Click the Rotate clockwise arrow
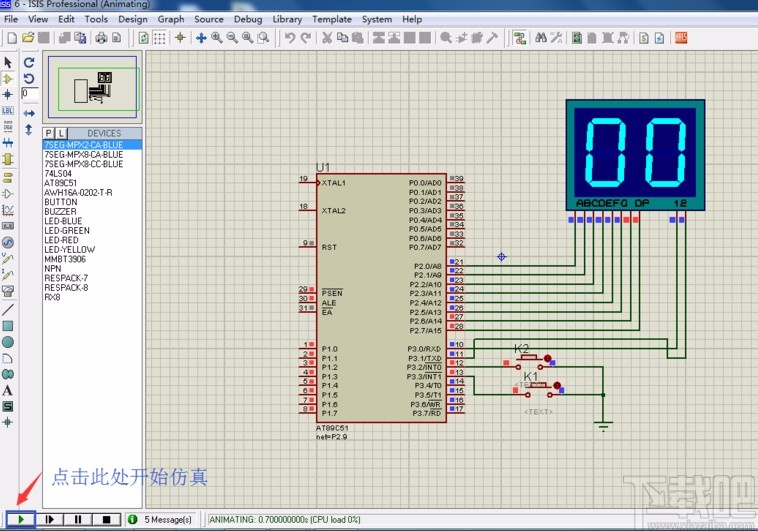This screenshot has height=531, width=758. click(29, 62)
